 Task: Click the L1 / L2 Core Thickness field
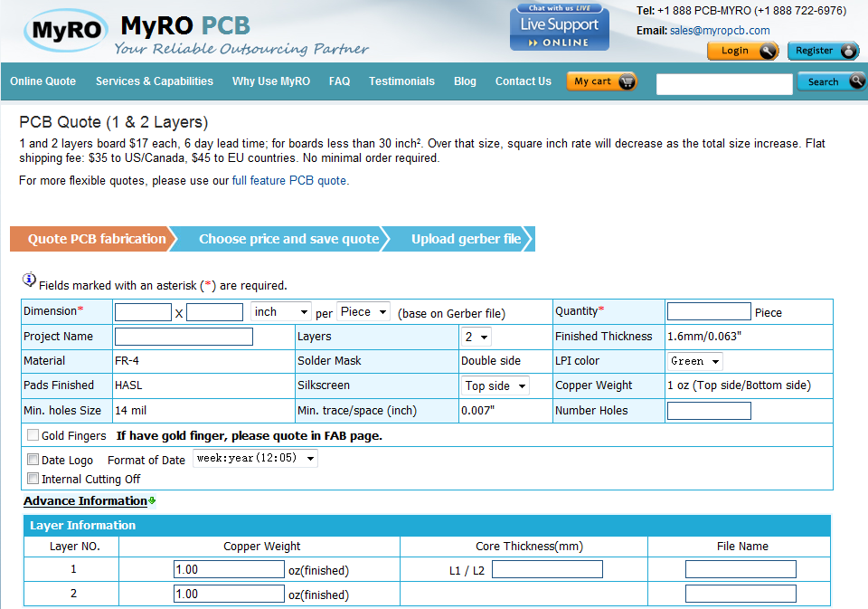click(x=548, y=569)
